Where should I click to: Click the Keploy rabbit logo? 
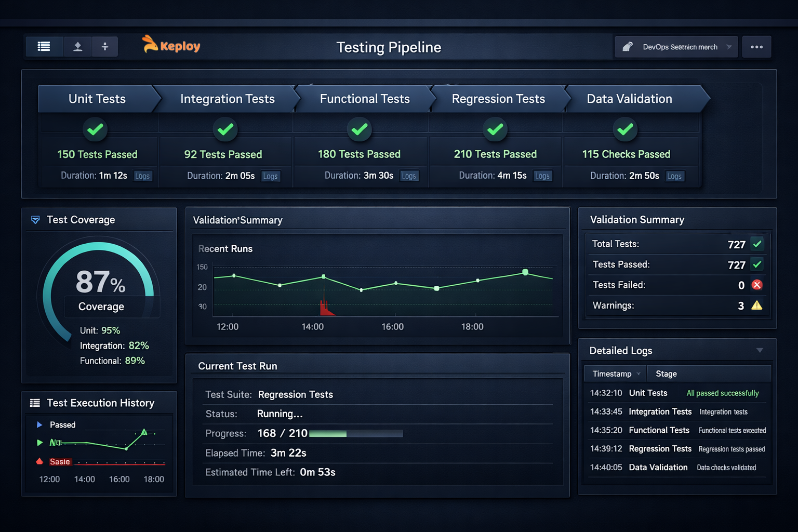pos(151,45)
